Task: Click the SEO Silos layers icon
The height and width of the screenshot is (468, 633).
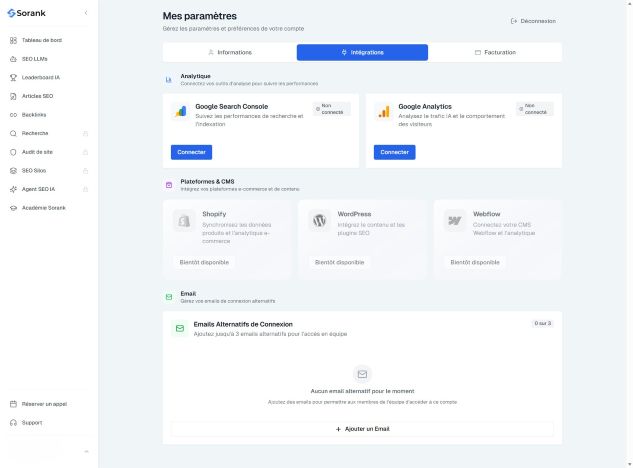Action: [13, 171]
